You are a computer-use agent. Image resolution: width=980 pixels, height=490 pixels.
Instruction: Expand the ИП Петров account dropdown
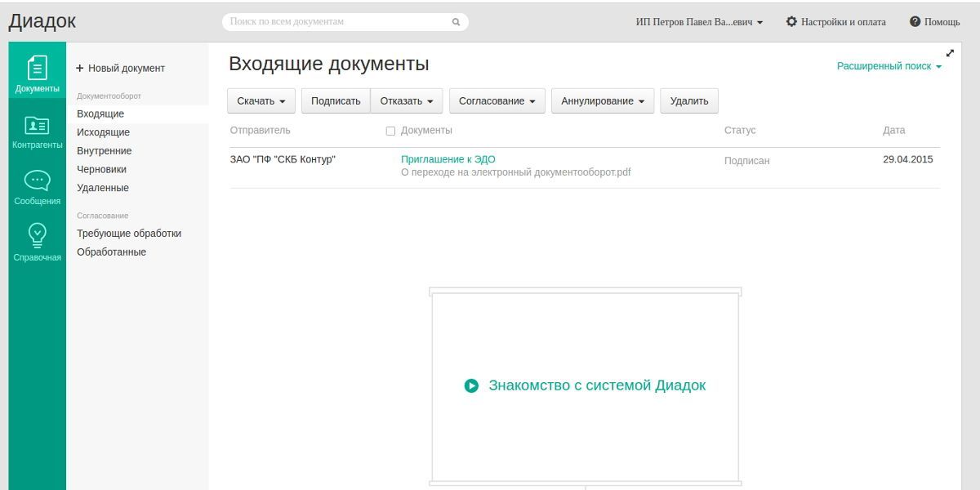pos(699,22)
